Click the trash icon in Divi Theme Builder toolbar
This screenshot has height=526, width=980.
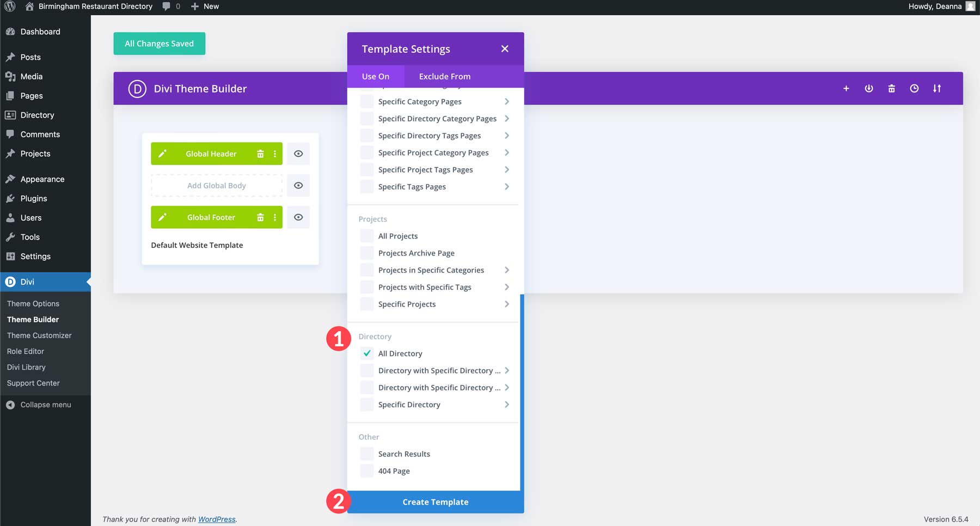(x=892, y=88)
